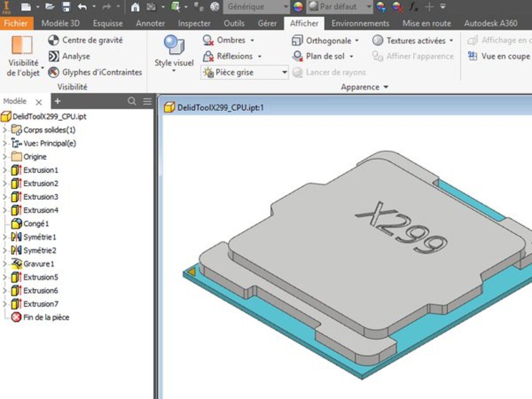Click the color wheel appearance icon
Viewport: 532px width, 399px height.
pos(298,7)
